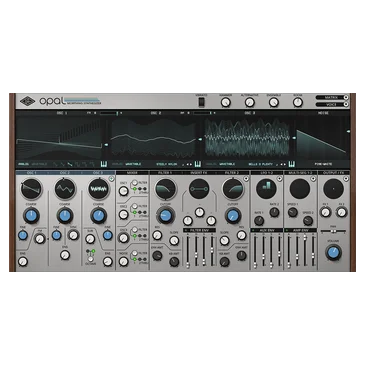This screenshot has width=365, height=365.
Task: Open keyboard tracking icon for OSC 3
Action: [292, 164]
